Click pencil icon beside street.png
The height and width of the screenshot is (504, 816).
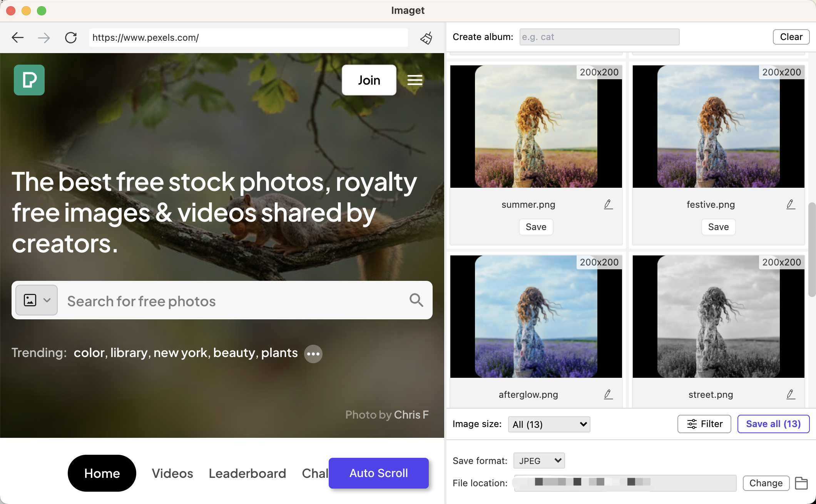(791, 394)
